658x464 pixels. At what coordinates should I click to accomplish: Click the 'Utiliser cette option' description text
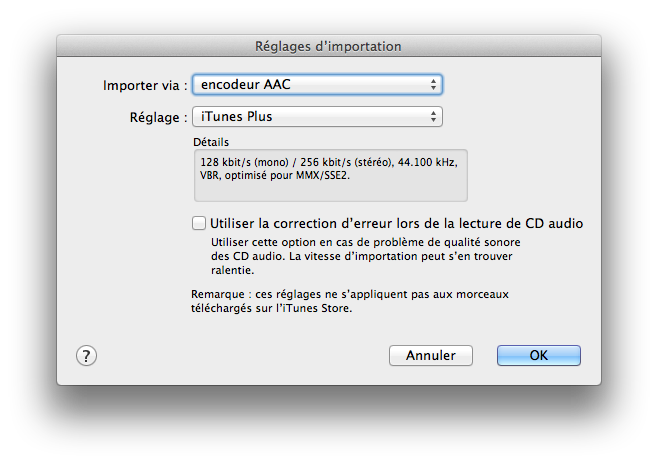click(366, 256)
